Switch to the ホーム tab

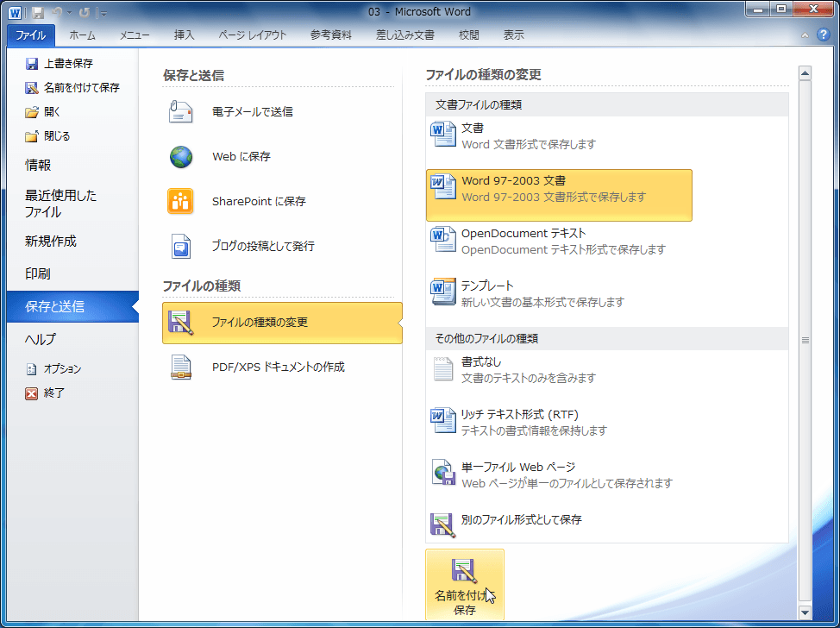83,35
